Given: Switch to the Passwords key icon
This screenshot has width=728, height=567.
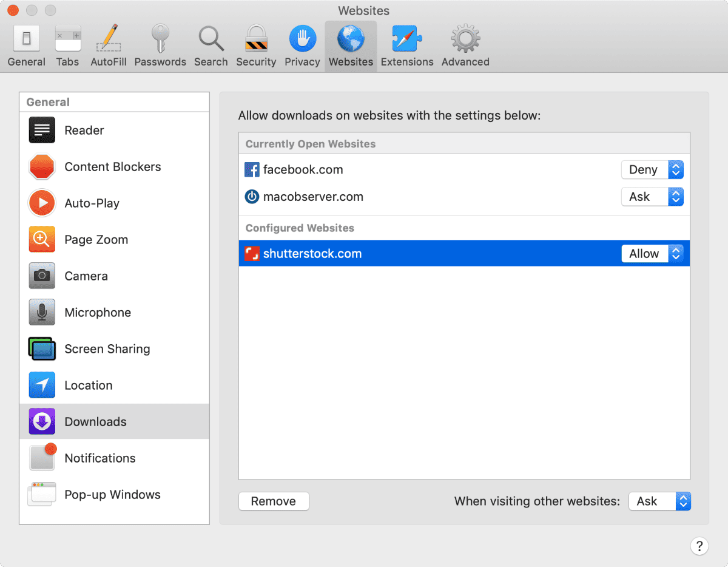Looking at the screenshot, I should pyautogui.click(x=160, y=46).
